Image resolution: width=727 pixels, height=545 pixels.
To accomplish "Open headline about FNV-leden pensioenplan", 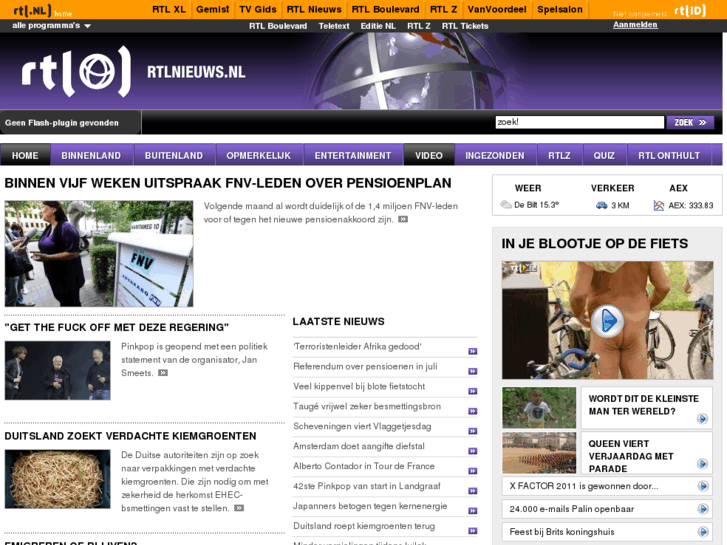I will coord(228,183).
